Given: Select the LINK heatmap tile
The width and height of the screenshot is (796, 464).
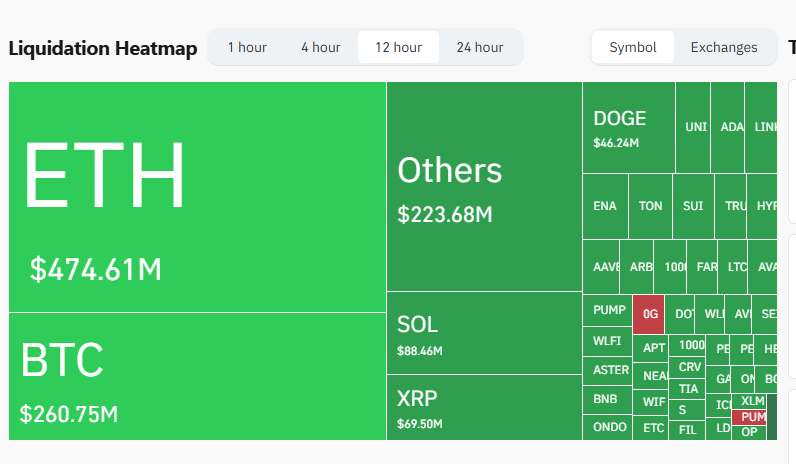Looking at the screenshot, I should 761,127.
